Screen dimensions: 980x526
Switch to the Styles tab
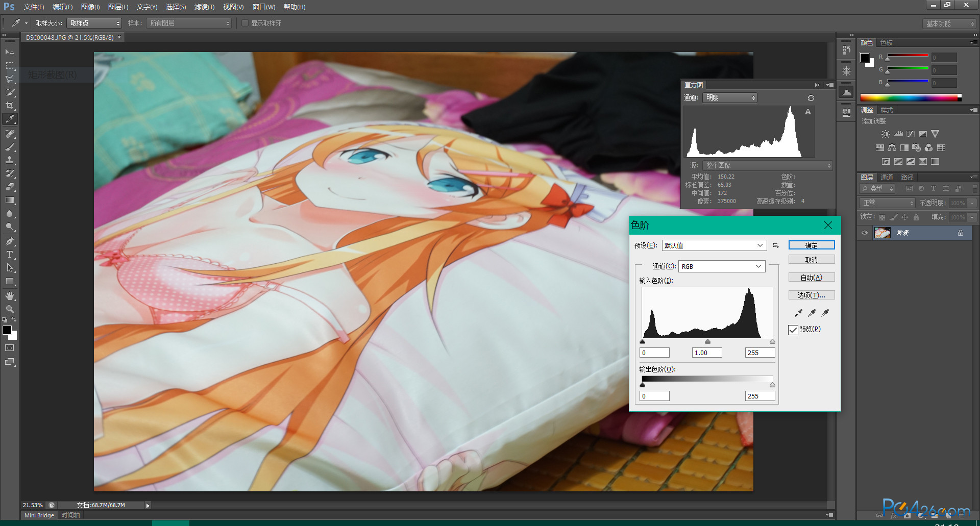tap(887, 110)
